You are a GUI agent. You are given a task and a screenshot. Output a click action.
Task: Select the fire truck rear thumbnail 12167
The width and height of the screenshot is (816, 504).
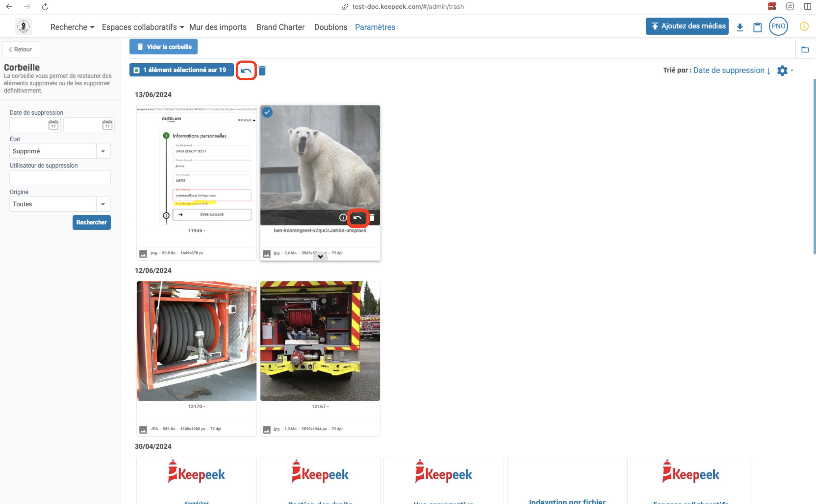coord(320,341)
